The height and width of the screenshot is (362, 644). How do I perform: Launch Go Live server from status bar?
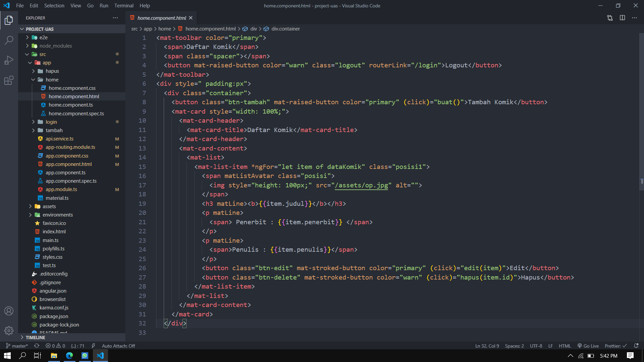(588, 346)
